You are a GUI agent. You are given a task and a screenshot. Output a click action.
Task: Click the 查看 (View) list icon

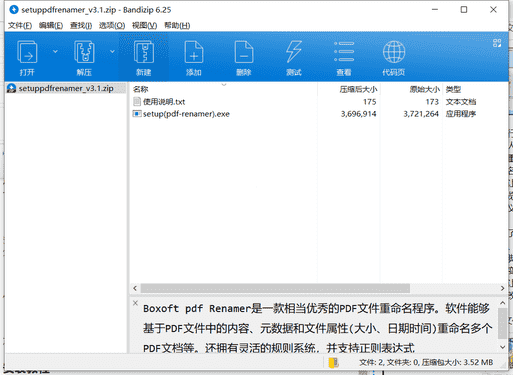344,52
